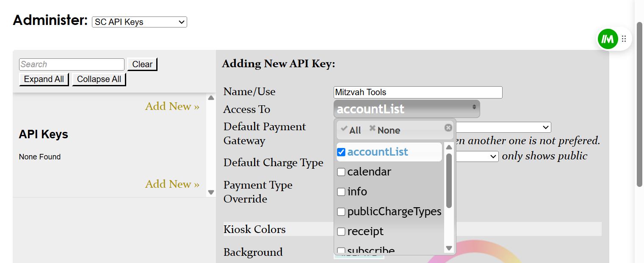Close the Access To popup with the circled x
The width and height of the screenshot is (644, 263).
(448, 128)
